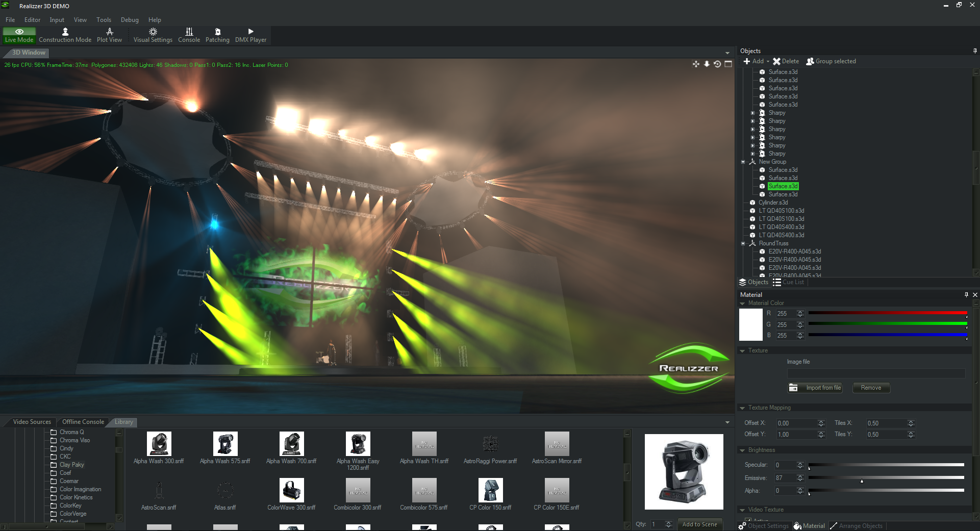Viewport: 980px width, 531px height.
Task: Open the Editor menu
Action: [x=32, y=20]
